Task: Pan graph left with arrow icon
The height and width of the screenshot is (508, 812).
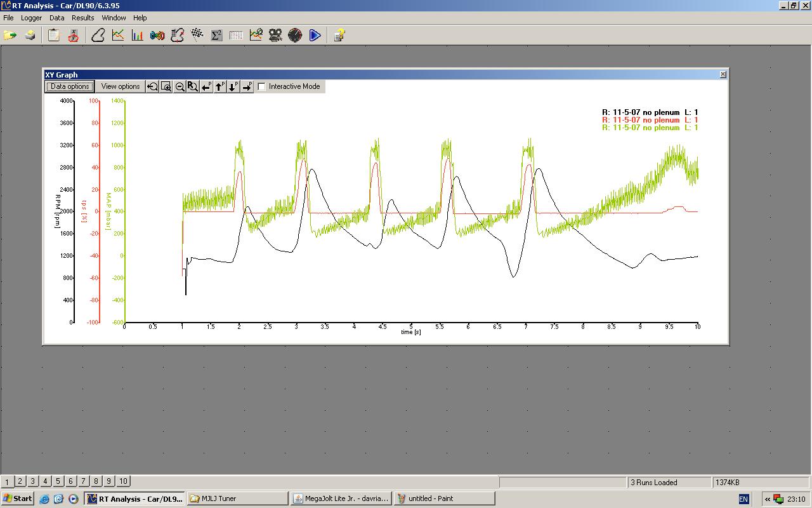Action: coord(206,86)
